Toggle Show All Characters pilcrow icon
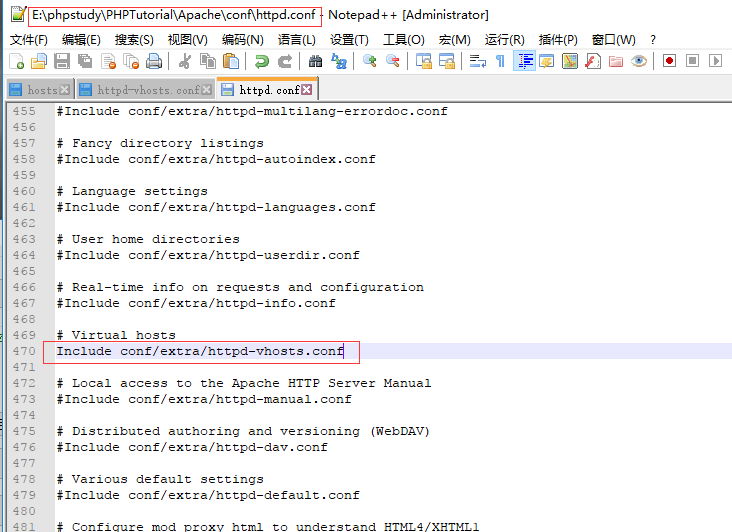The height and width of the screenshot is (532, 732). [500, 61]
